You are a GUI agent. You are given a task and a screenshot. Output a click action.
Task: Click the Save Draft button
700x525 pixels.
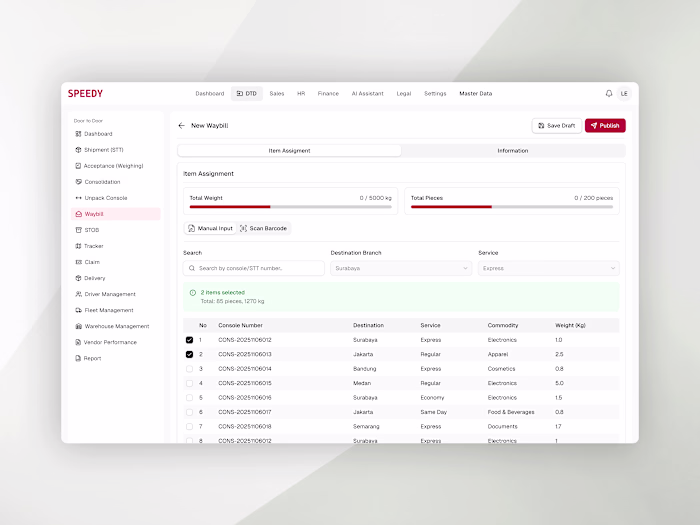[x=557, y=126]
